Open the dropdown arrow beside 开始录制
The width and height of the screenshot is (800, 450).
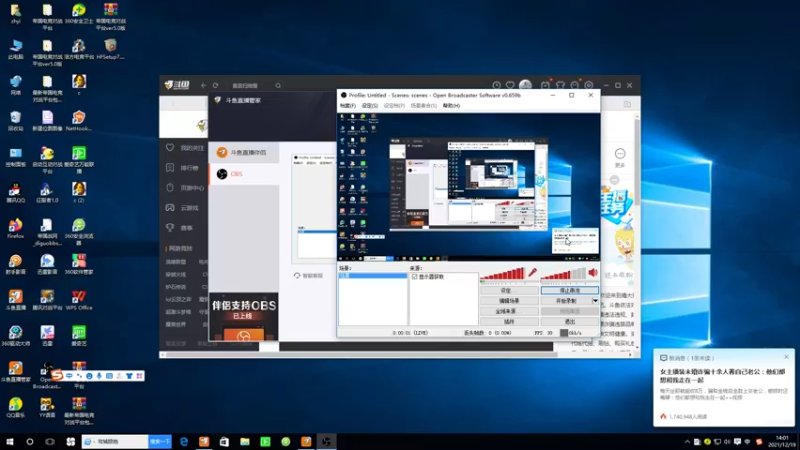(x=595, y=301)
